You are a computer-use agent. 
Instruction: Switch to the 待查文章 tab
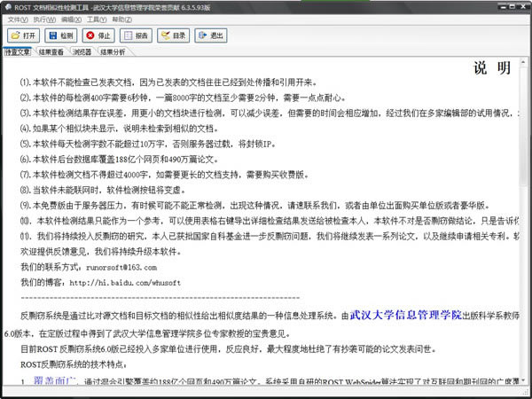(x=17, y=52)
